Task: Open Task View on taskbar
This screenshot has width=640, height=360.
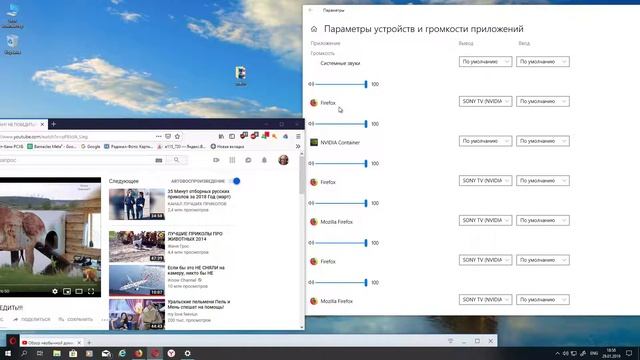Action: tap(40, 353)
